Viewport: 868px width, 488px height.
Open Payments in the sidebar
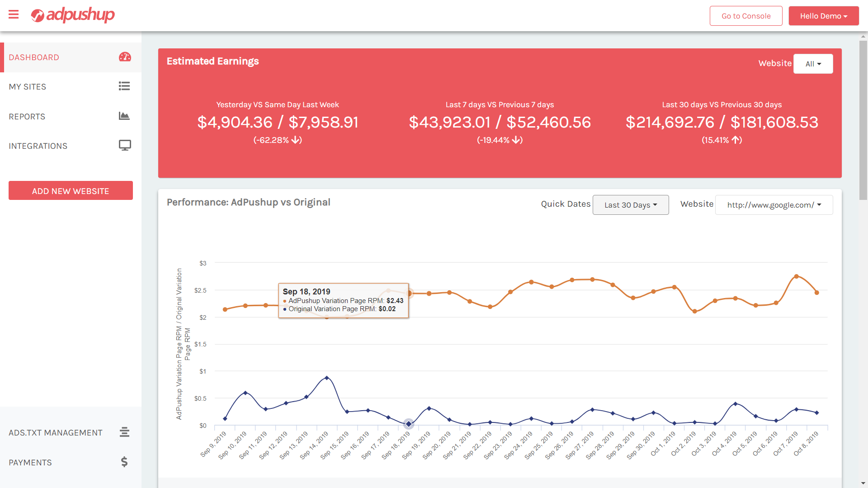coord(71,463)
